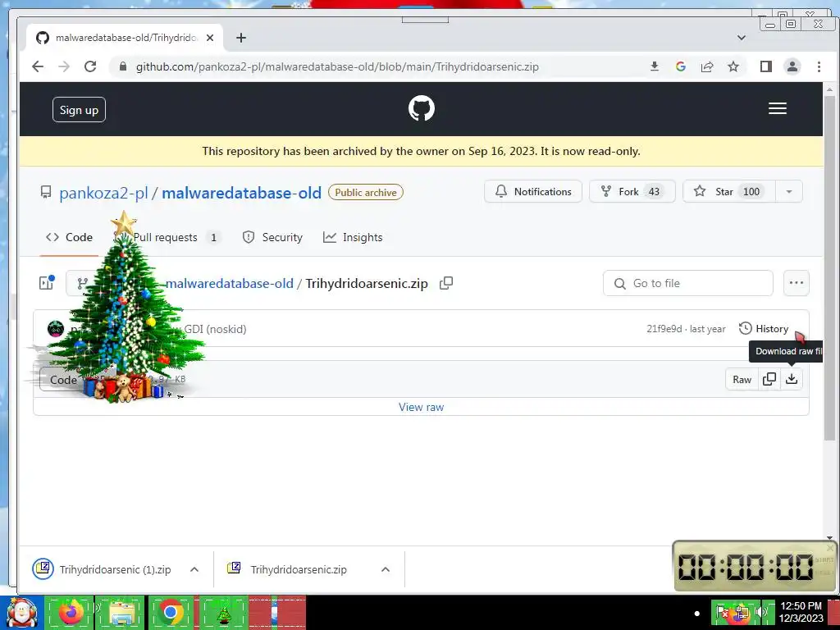Click the share page icon in address bar

707,66
